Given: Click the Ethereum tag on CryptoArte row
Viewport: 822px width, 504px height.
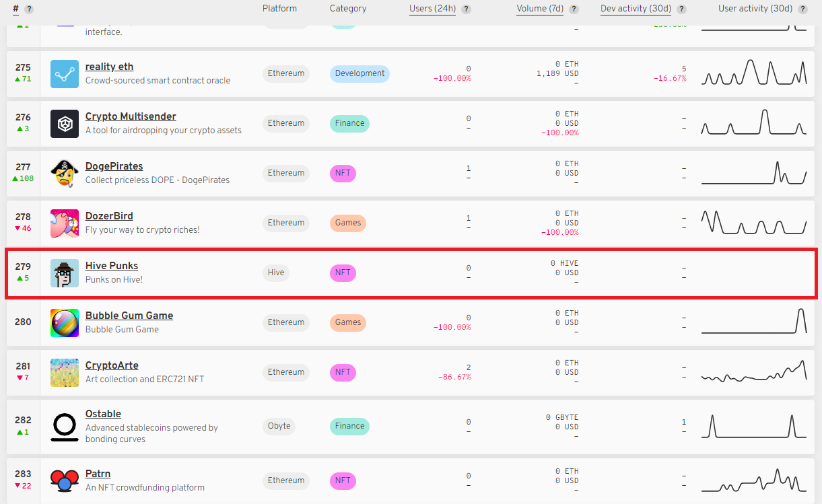Looking at the screenshot, I should tap(286, 372).
